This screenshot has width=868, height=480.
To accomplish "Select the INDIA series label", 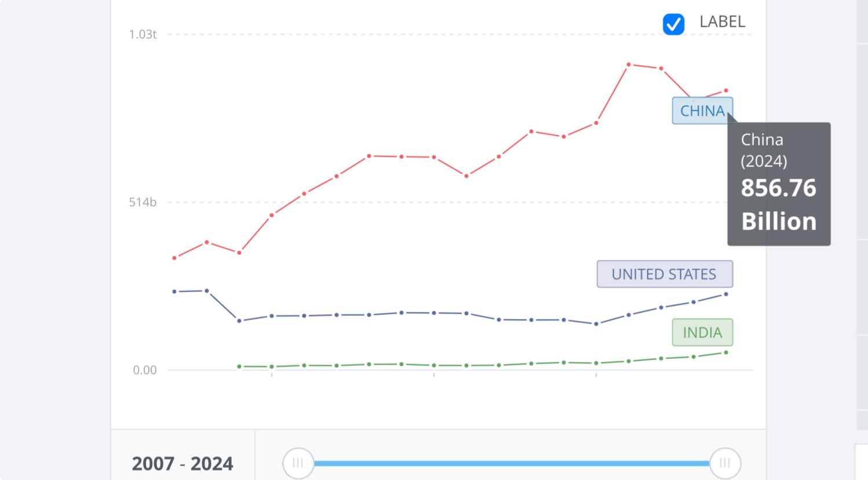I will [x=702, y=332].
